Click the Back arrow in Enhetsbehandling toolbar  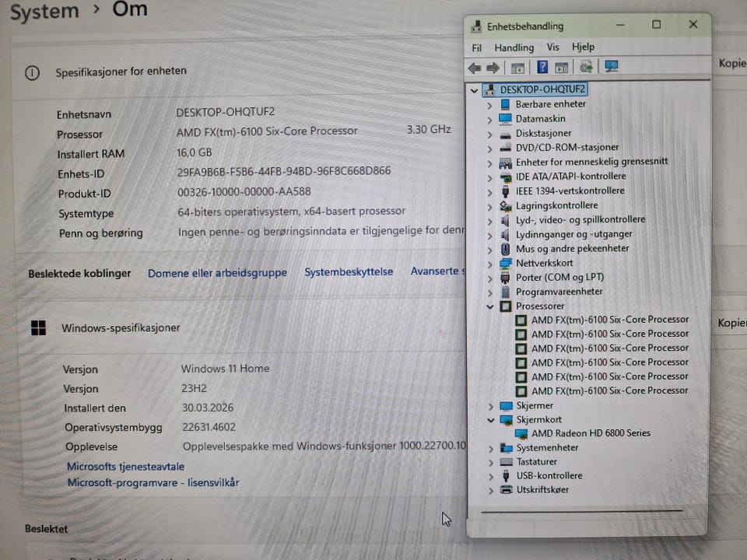point(475,68)
